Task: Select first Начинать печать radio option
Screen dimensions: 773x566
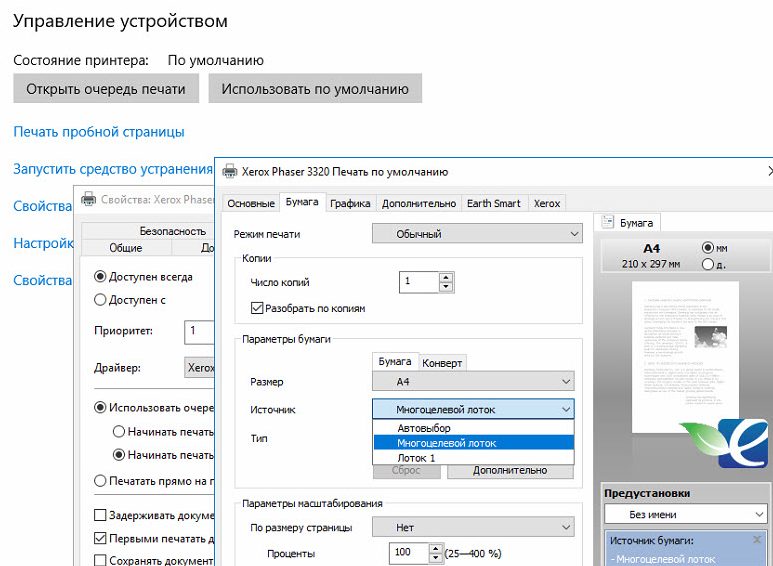Action: 119,431
